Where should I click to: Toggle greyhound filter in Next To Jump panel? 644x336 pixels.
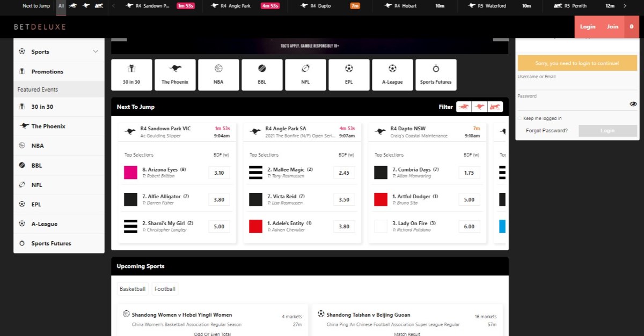[479, 107]
